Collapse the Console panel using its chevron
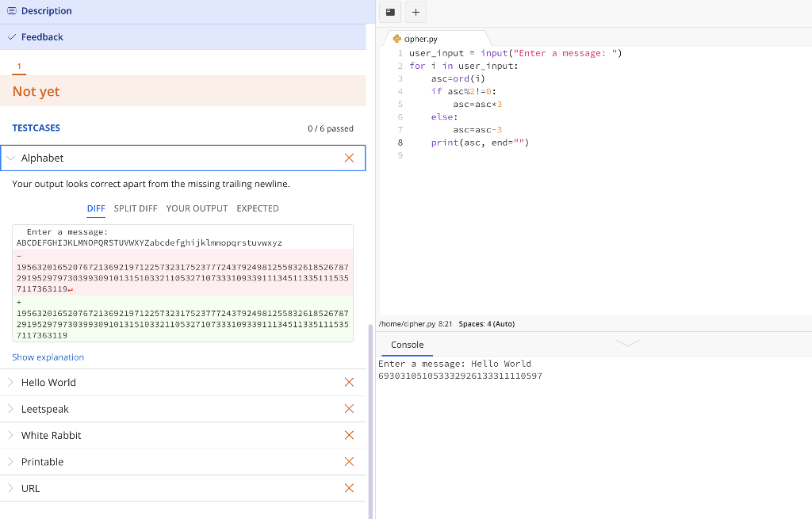 click(627, 342)
